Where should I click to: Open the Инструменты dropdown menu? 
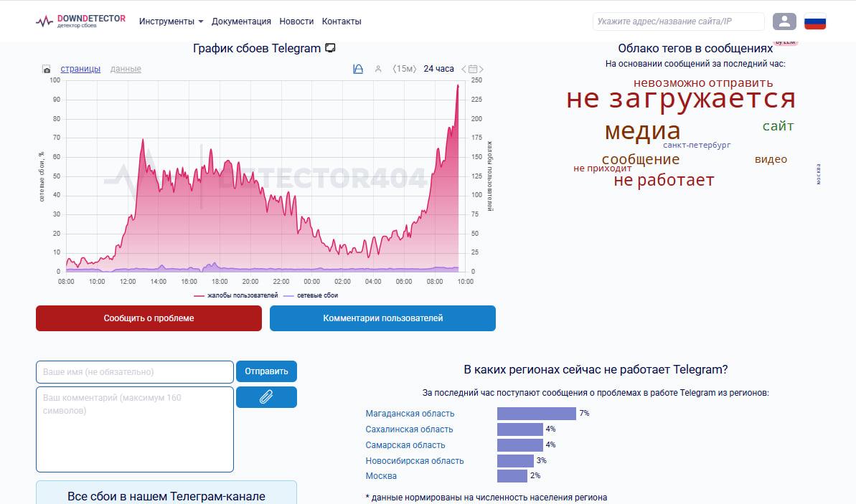click(171, 22)
